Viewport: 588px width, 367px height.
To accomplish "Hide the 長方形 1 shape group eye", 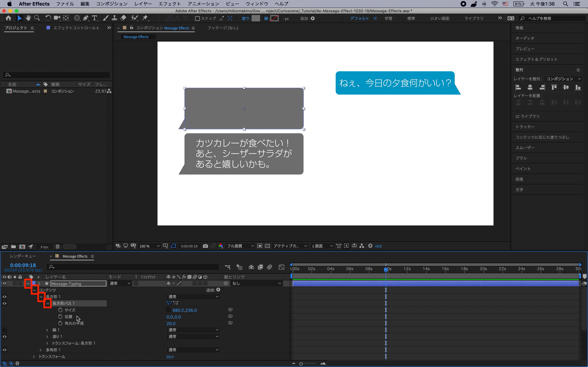I will tap(4, 297).
